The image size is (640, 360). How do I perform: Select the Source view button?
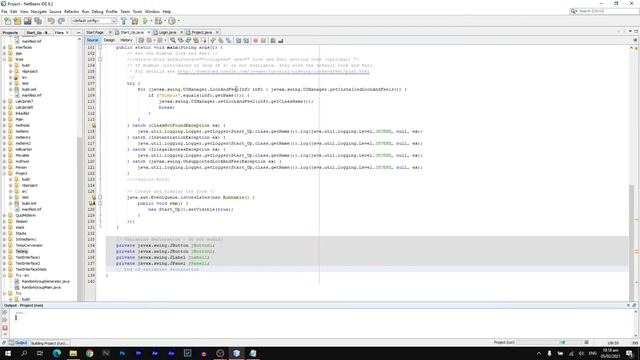(93, 40)
